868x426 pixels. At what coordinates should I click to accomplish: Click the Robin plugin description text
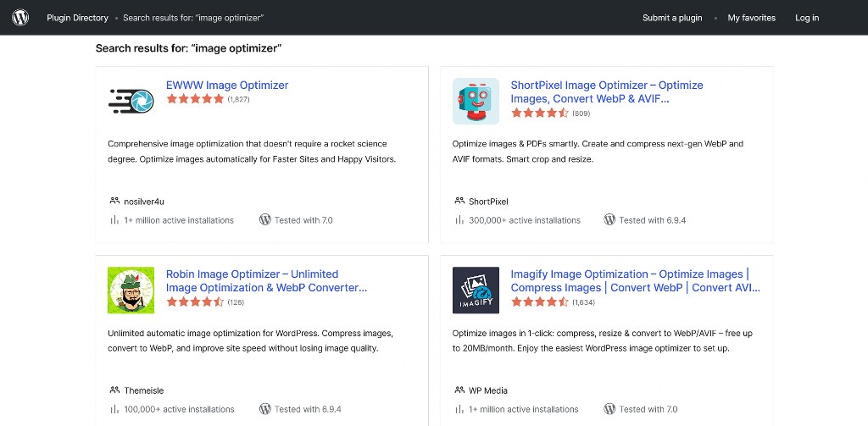pyautogui.click(x=250, y=340)
